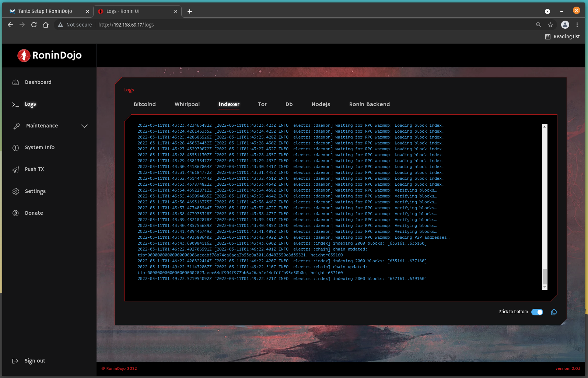
Task: Open the Reading list panel
Action: 563,37
